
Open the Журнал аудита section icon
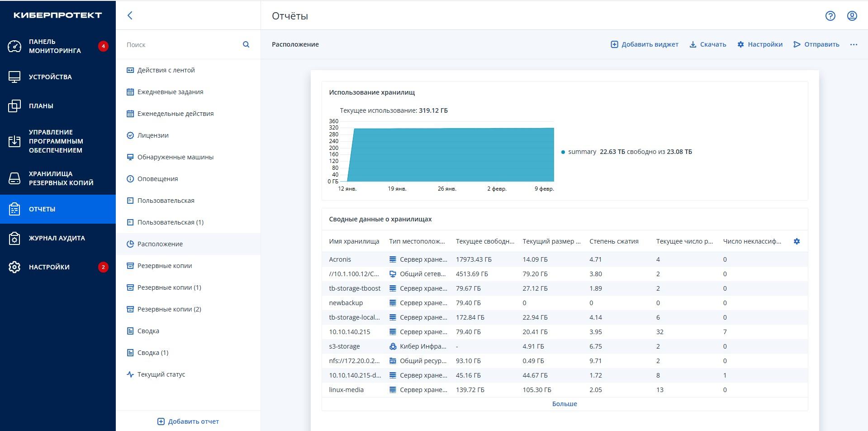pos(14,238)
